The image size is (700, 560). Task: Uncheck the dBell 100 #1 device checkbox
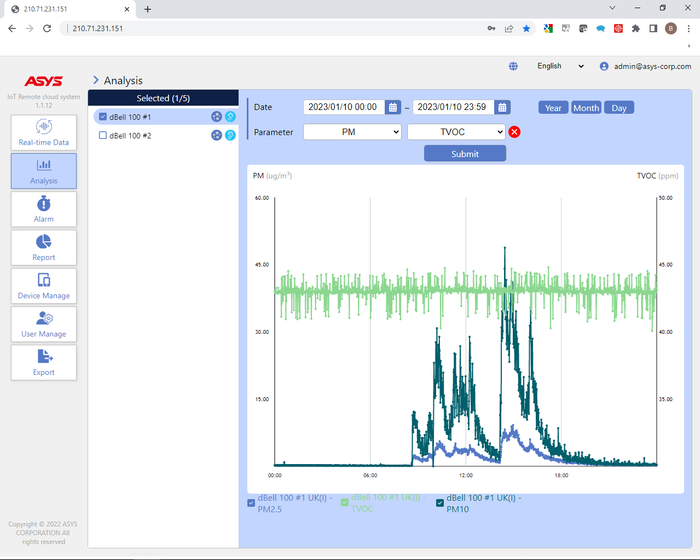[x=103, y=117]
